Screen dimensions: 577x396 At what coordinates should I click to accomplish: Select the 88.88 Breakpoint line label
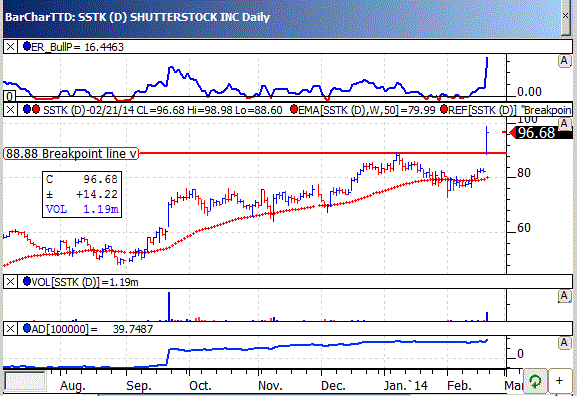pyautogui.click(x=71, y=153)
